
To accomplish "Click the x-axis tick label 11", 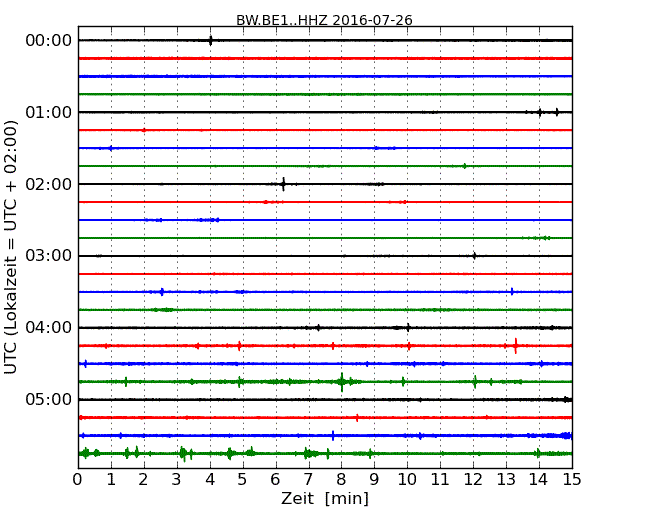I will [440, 480].
